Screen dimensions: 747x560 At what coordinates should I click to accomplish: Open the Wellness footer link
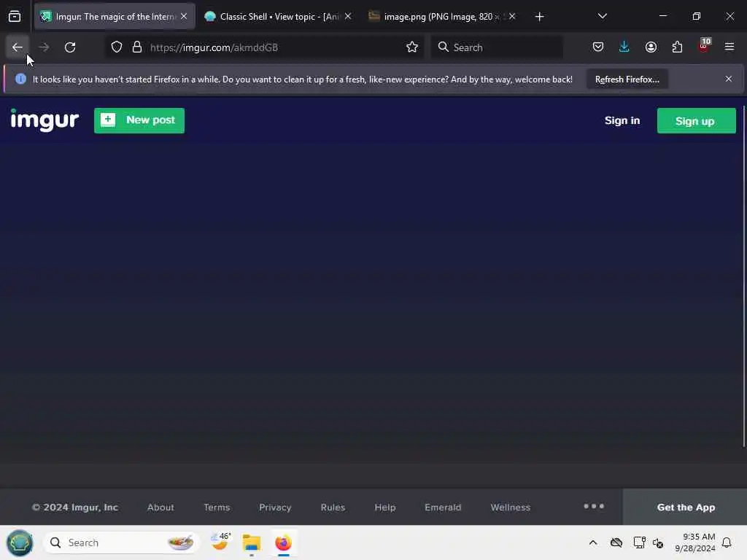(x=510, y=507)
